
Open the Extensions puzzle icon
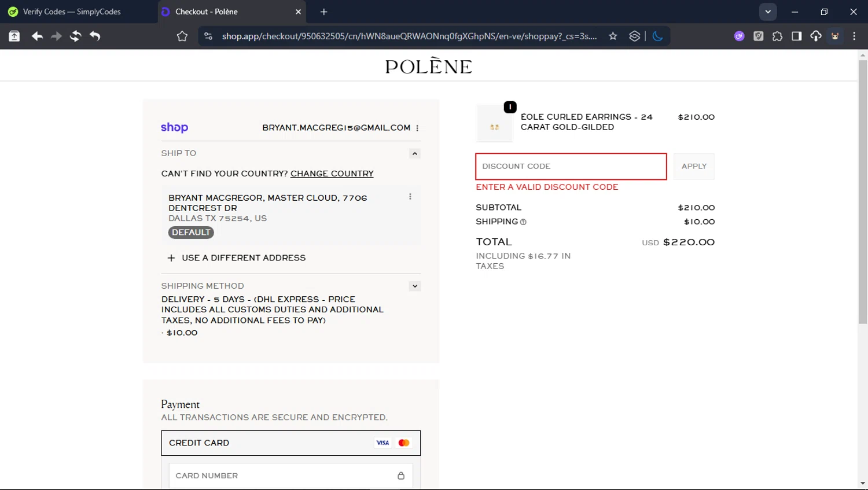pos(777,36)
